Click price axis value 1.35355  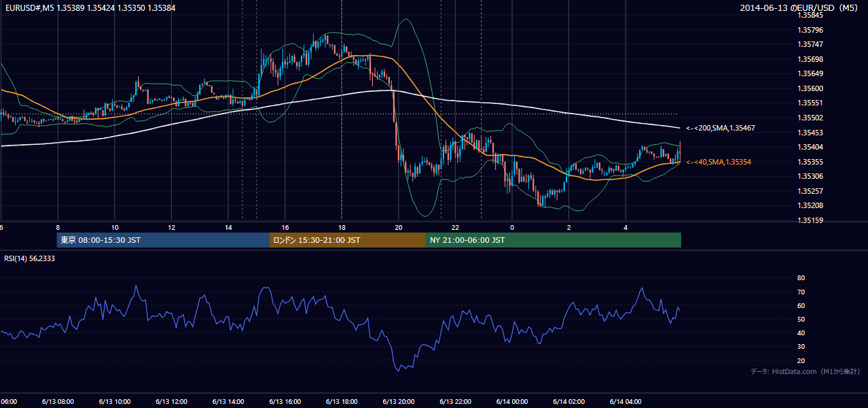811,162
